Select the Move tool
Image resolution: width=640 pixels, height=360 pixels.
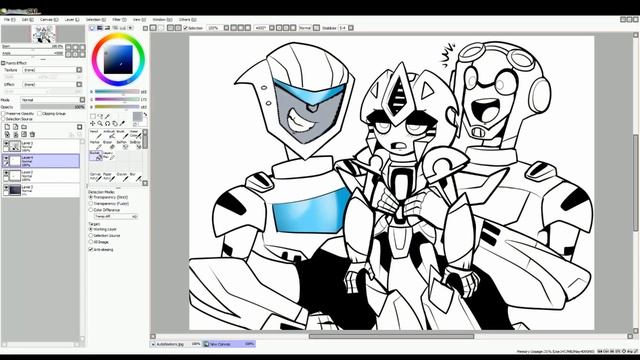click(x=93, y=123)
